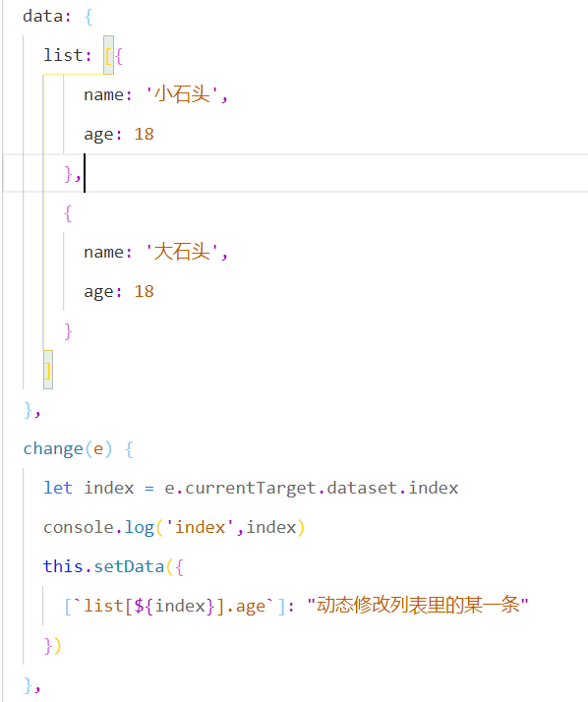Click 'name' key above 大石头 entry's age

pos(104,252)
